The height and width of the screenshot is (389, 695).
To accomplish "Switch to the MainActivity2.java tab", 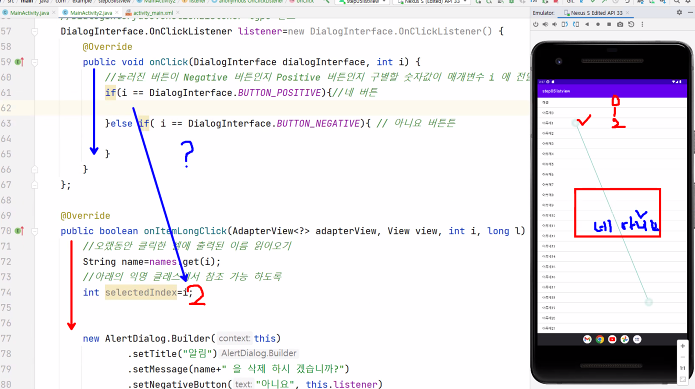I will pos(91,13).
